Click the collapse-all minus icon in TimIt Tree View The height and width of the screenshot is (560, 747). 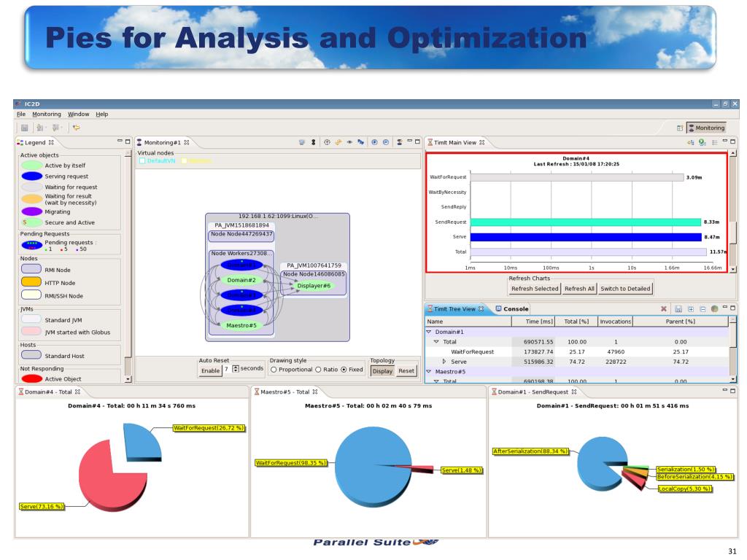click(x=703, y=308)
